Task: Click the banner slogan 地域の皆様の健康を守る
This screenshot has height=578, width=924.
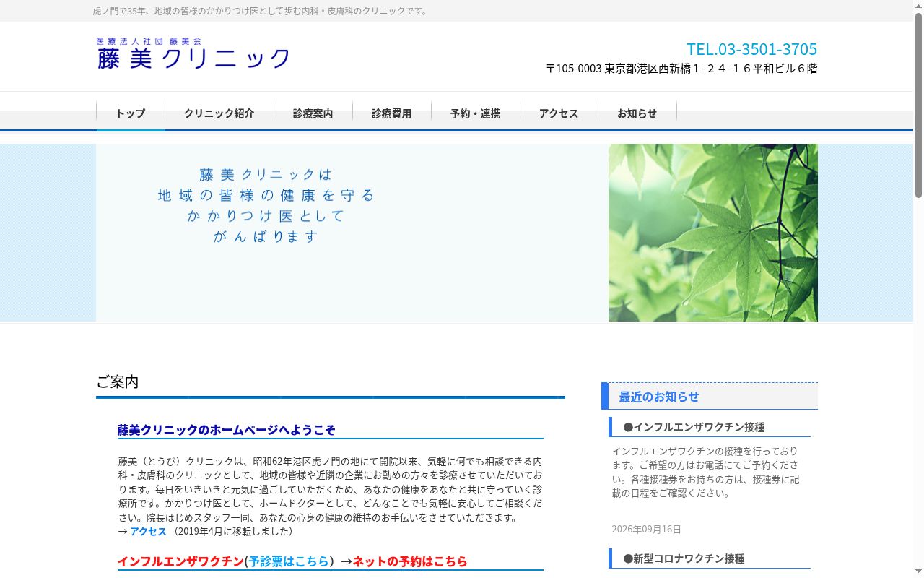Action: point(266,195)
